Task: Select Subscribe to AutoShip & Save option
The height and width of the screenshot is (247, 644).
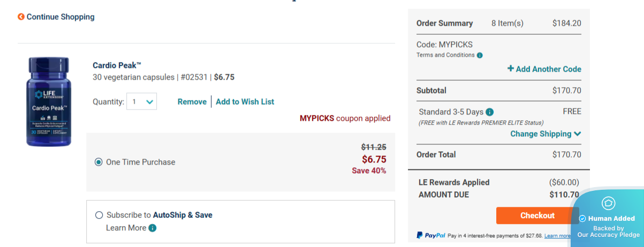Action: coord(99,215)
